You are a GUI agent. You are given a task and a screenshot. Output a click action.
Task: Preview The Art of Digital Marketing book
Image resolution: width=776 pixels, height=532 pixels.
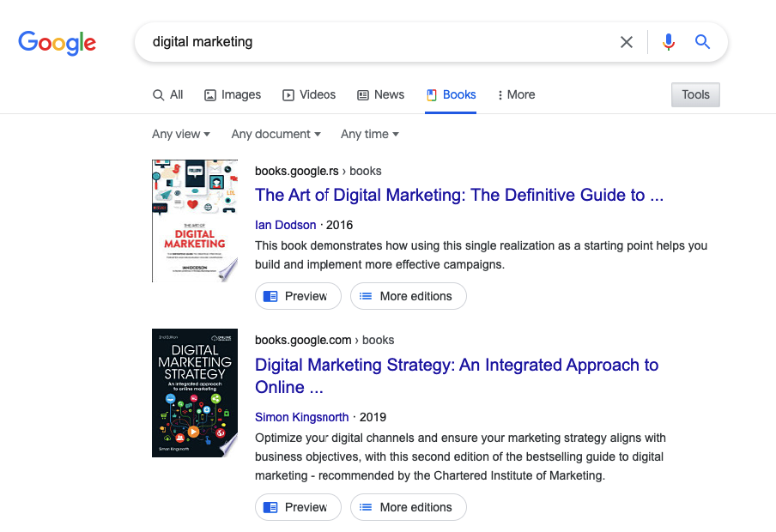click(298, 296)
